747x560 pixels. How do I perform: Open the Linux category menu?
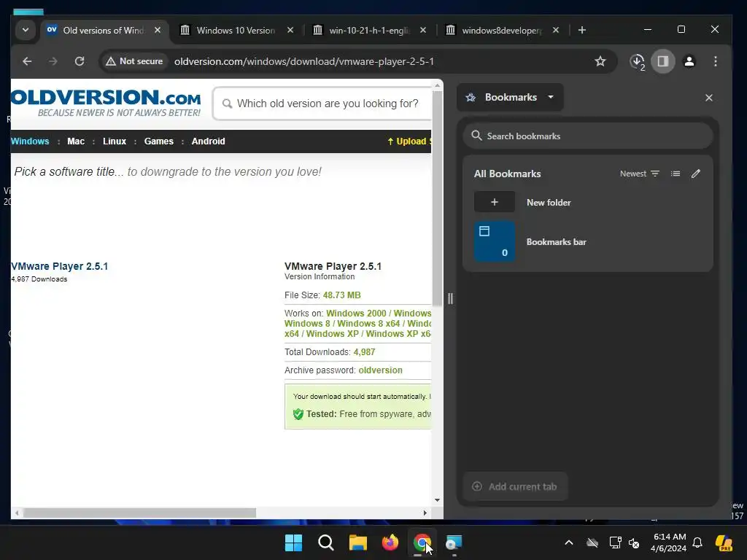(115, 141)
